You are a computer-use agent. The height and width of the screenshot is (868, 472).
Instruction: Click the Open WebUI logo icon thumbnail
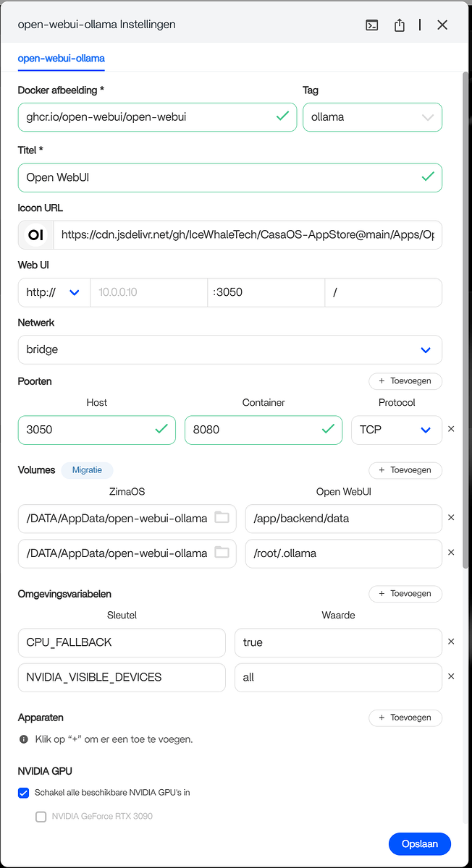[35, 235]
